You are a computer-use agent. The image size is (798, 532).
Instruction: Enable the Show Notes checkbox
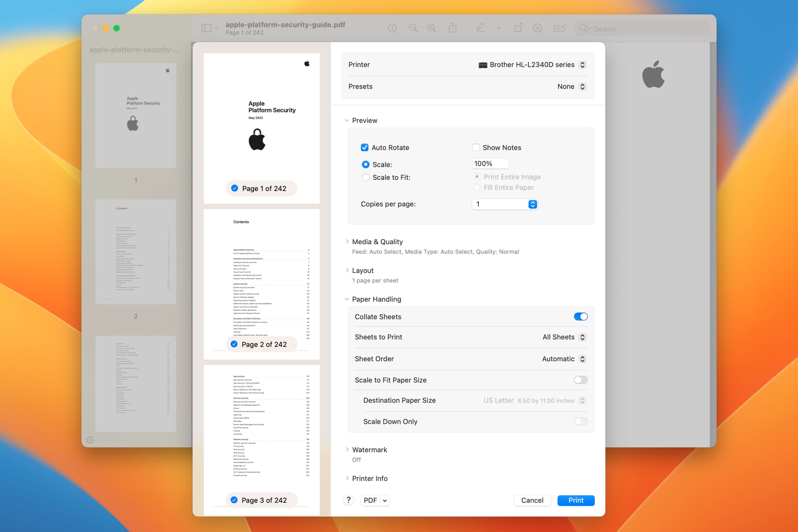click(476, 147)
